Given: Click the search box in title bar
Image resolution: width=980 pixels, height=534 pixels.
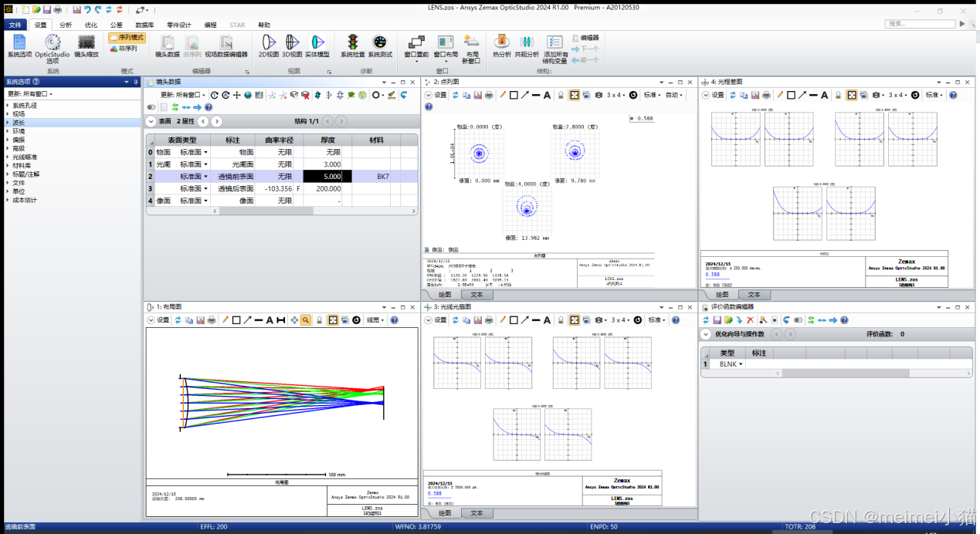Looking at the screenshot, I should (x=921, y=24).
